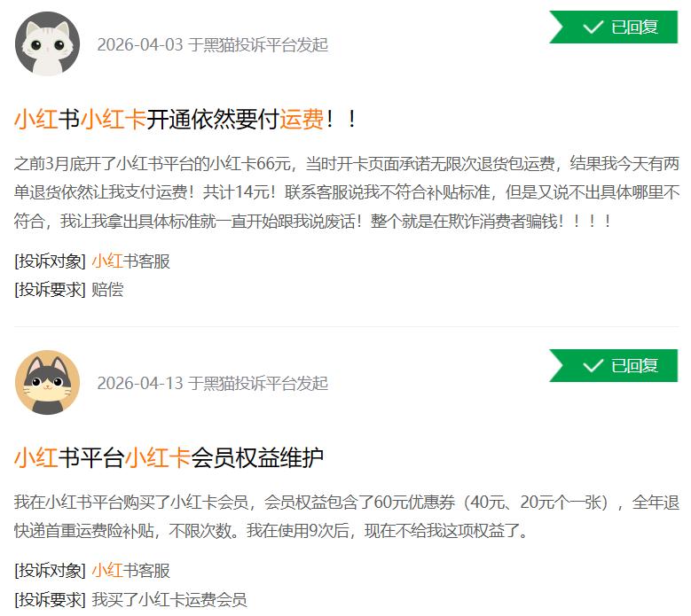
Task: Click the first green 已回复 status badge
Action: tap(613, 27)
